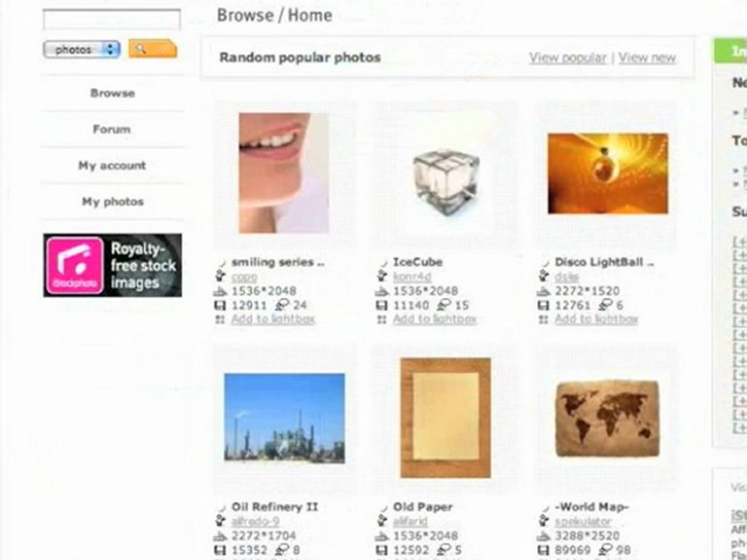Click the search text input field
Screen dimensions: 747x560
pos(111,19)
